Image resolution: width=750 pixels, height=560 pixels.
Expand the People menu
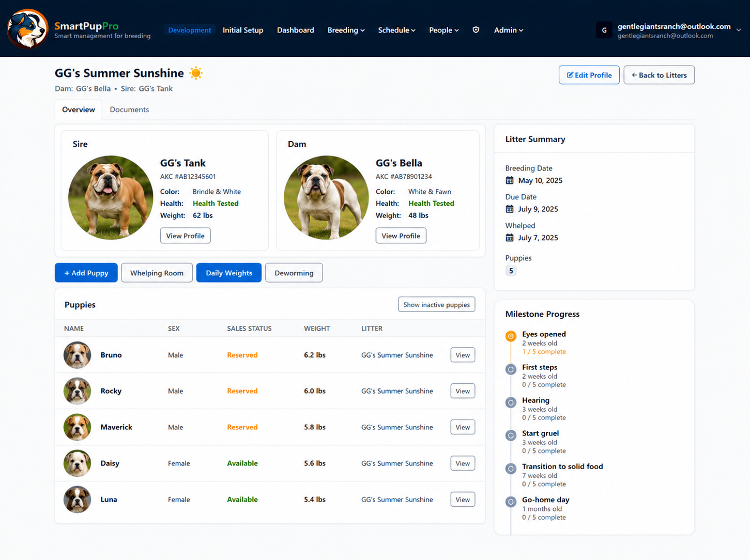pyautogui.click(x=444, y=30)
